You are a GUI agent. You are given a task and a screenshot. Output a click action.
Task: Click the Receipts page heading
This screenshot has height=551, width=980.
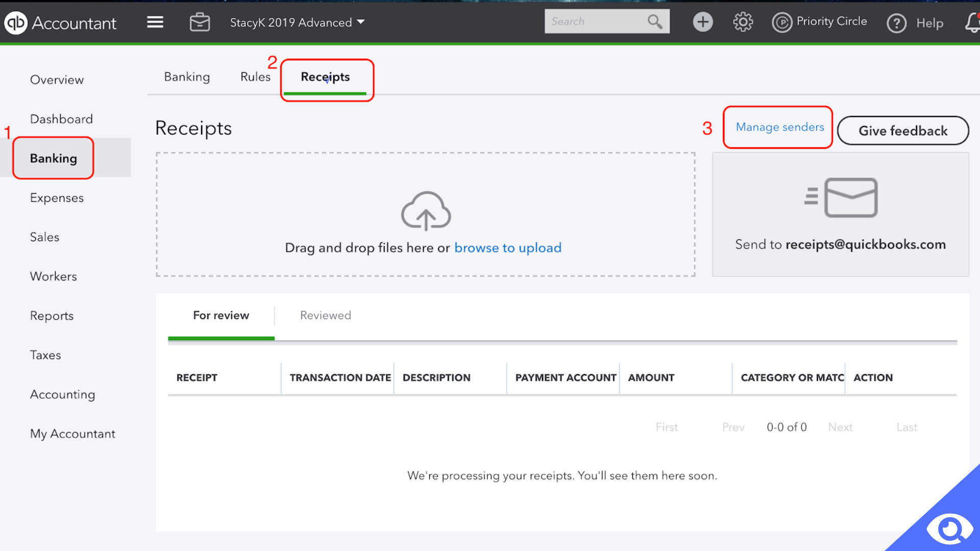(x=193, y=129)
